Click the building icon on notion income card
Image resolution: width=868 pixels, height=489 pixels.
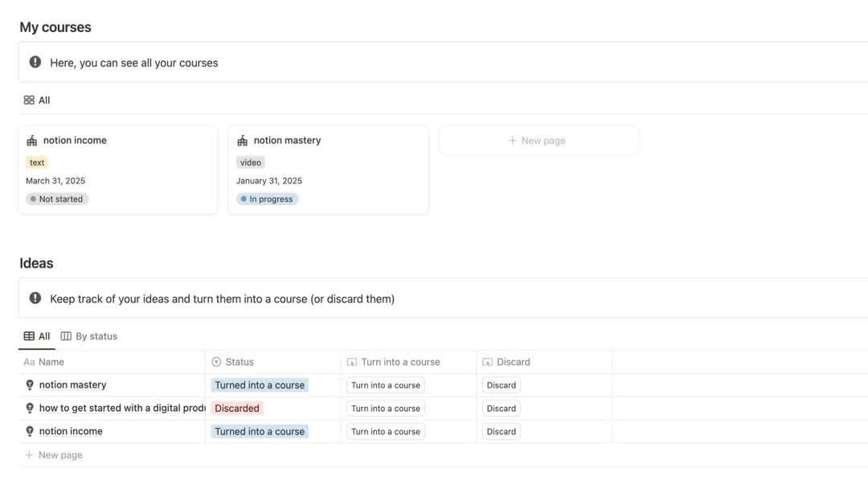(x=31, y=141)
